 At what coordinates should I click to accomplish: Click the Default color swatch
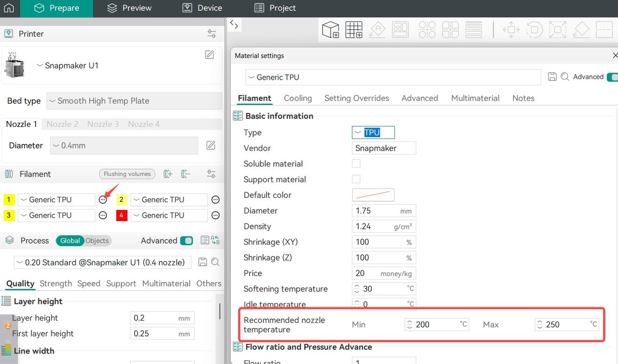point(373,195)
